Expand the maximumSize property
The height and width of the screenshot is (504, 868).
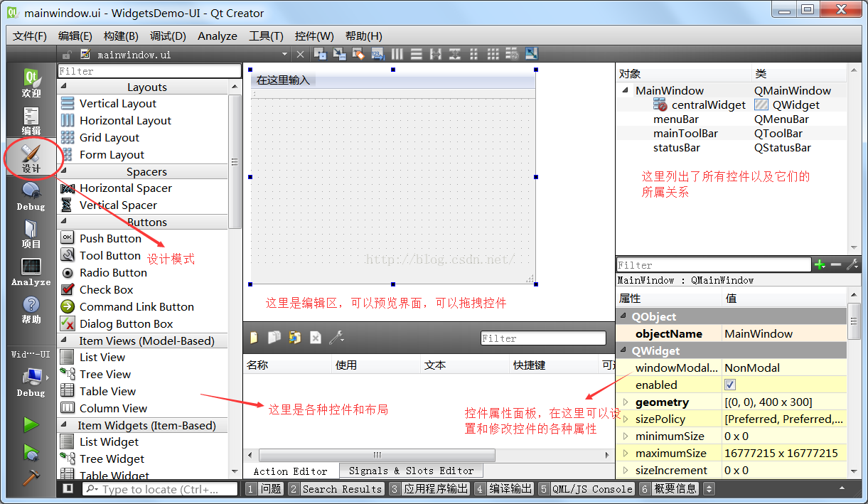[626, 453]
